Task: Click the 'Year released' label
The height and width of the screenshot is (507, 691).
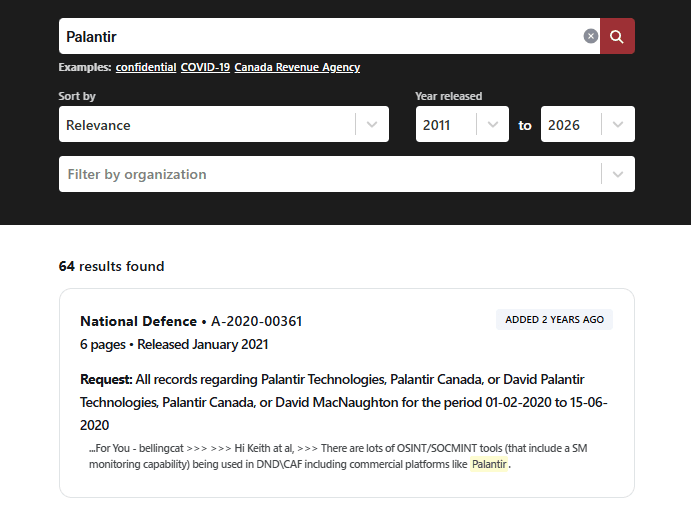Action: (449, 96)
